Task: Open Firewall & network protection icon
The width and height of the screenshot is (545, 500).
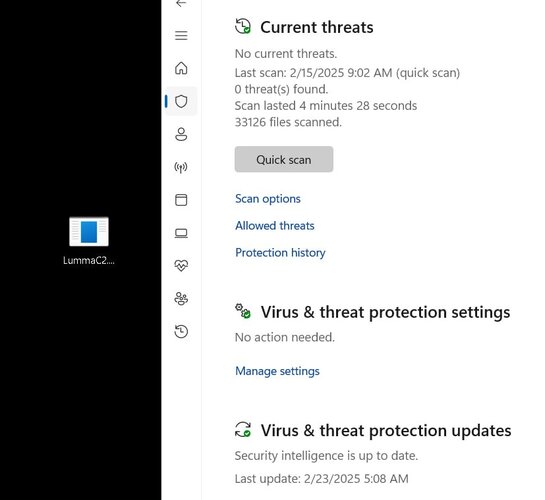Action: point(181,167)
